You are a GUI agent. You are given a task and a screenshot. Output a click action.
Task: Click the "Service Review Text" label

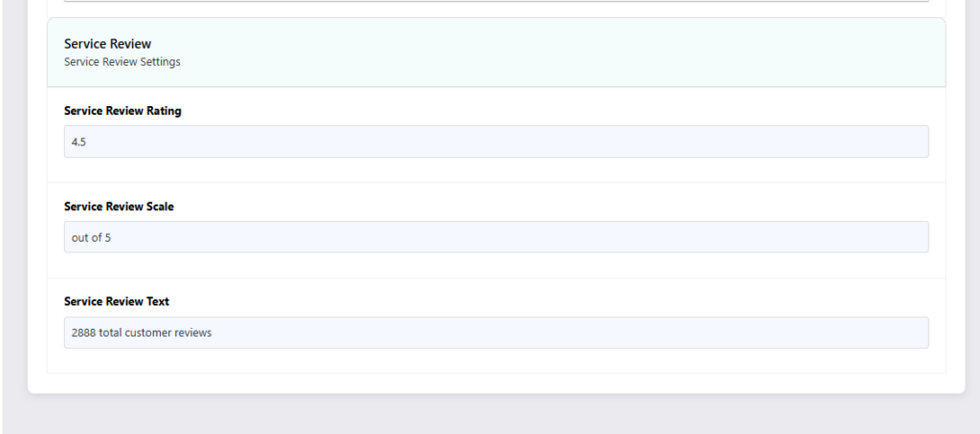point(116,301)
